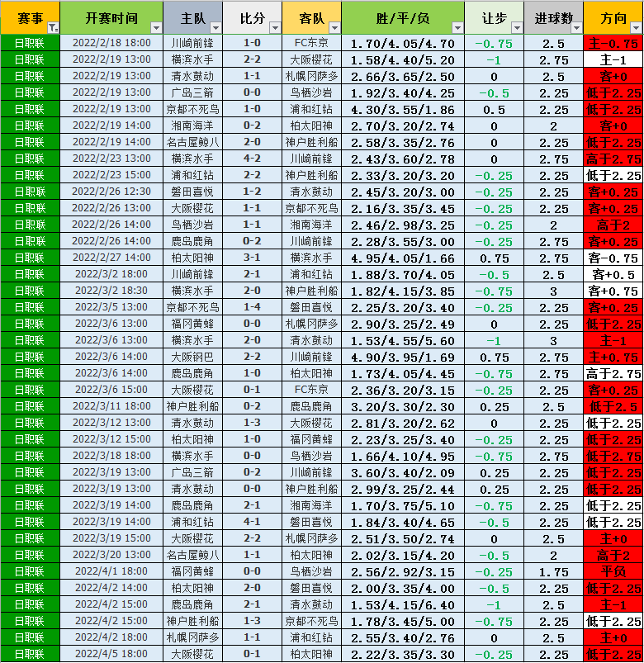Click odds cell 2.46/2.98/3.25
Image resolution: width=644 pixels, height=663 pixels.
click(403, 225)
